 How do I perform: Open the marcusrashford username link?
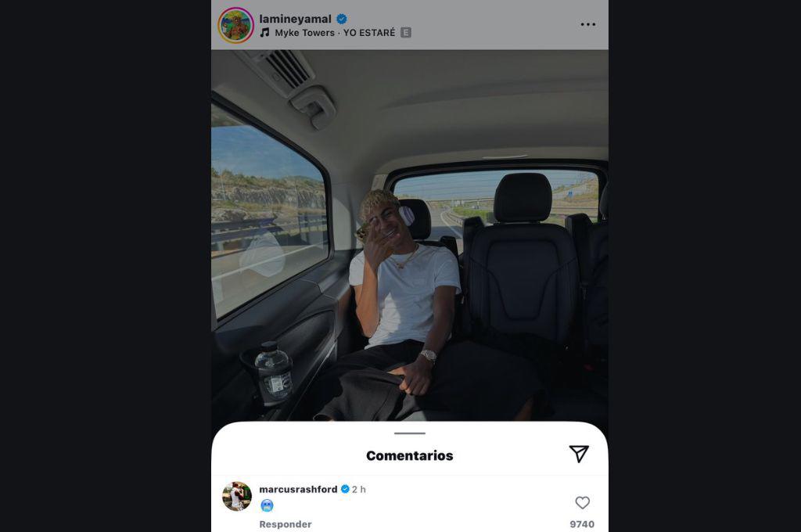coord(298,490)
